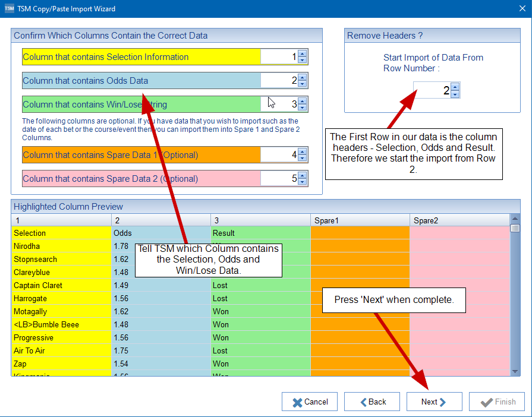The image size is (532, 417).
Task: Decrease the Selection Information column number
Action: [302, 60]
